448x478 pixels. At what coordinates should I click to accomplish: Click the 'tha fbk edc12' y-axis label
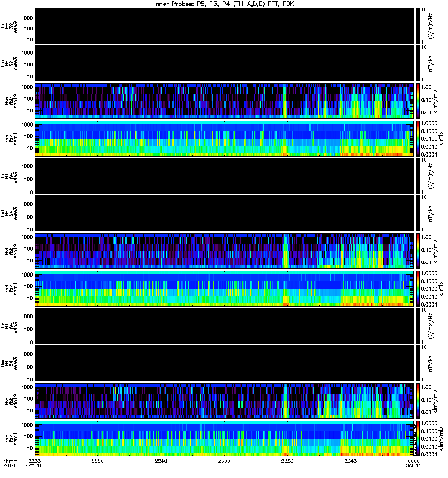click(11, 101)
